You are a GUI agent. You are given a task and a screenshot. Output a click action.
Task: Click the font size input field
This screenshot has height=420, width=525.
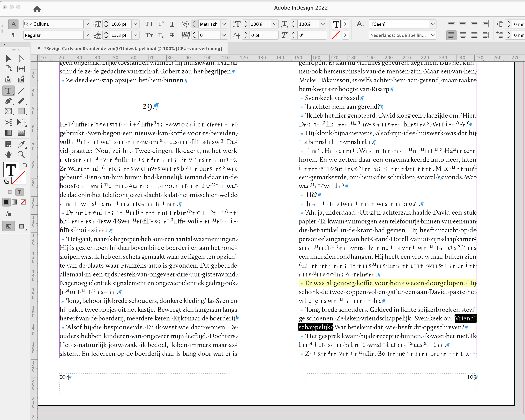121,24
